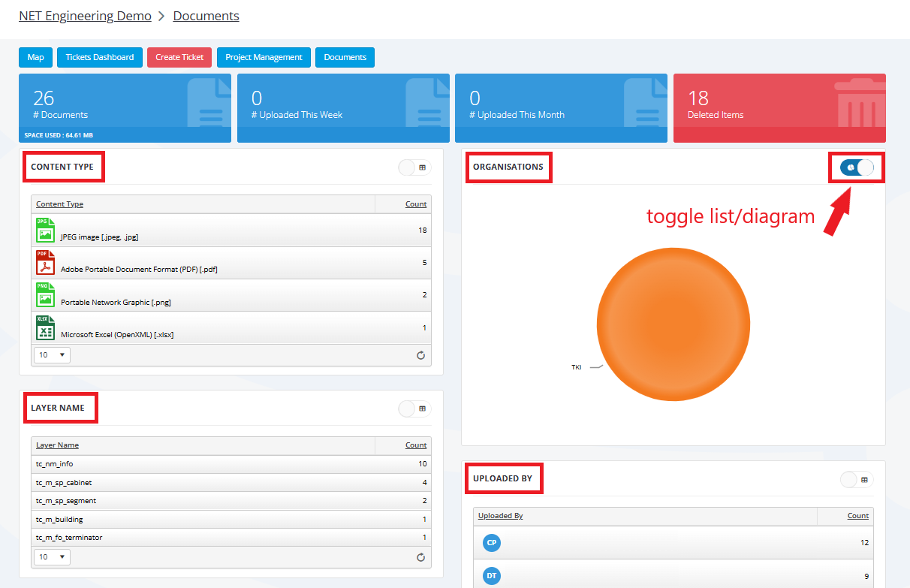Click the PNG file type icon
910x588 pixels.
[45, 295]
